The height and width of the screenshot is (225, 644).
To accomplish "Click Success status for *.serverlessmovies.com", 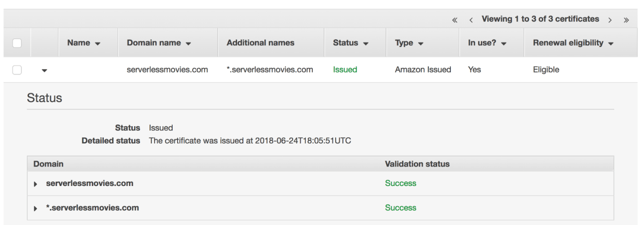I will pyautogui.click(x=401, y=208).
